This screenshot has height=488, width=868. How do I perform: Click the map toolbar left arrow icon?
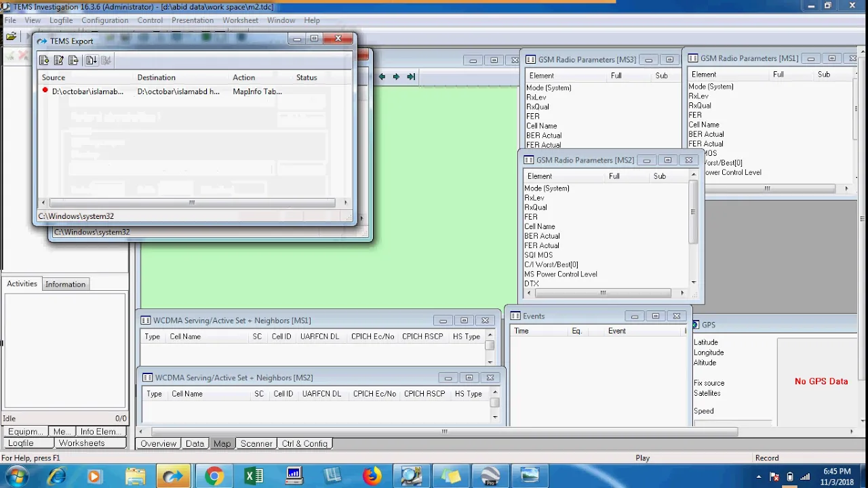tap(382, 77)
